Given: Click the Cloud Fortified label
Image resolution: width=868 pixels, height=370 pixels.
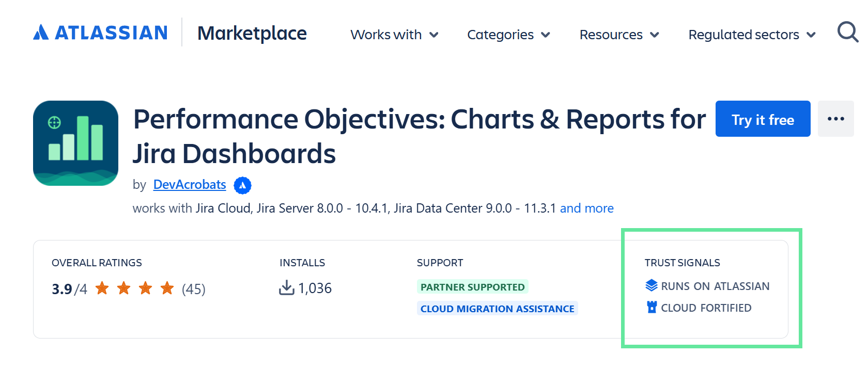Looking at the screenshot, I should point(706,308).
